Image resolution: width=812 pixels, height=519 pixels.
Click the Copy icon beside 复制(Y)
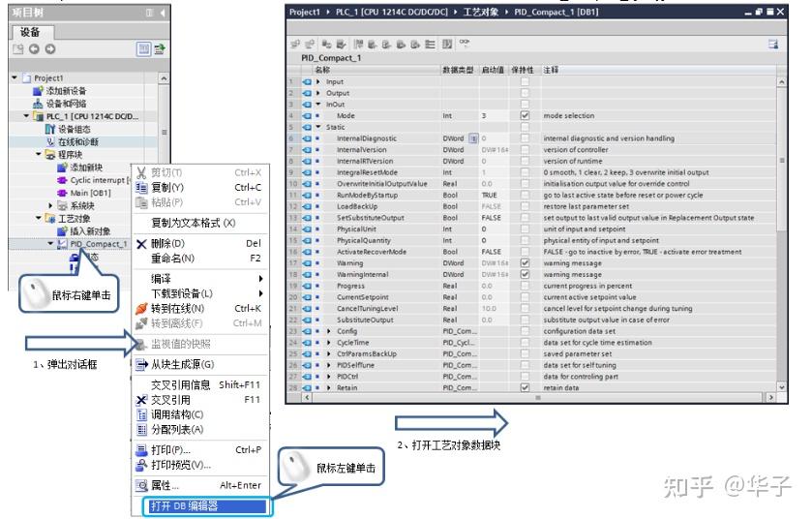141,188
